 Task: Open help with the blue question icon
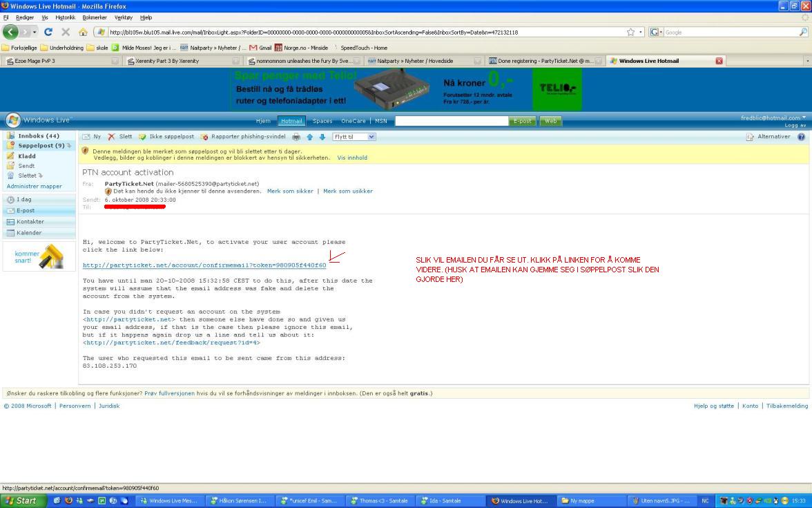[x=801, y=137]
